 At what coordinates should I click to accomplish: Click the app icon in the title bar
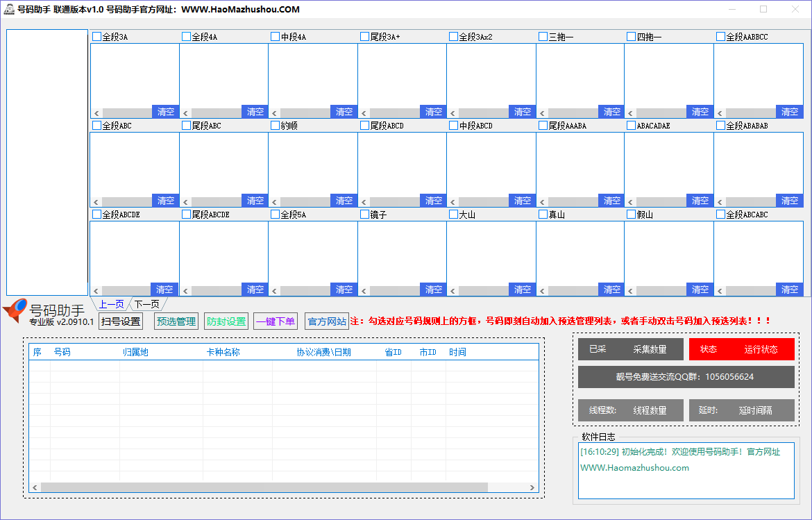pyautogui.click(x=9, y=9)
